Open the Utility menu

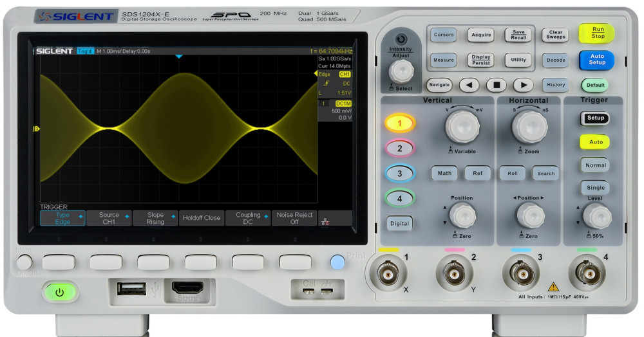click(518, 60)
